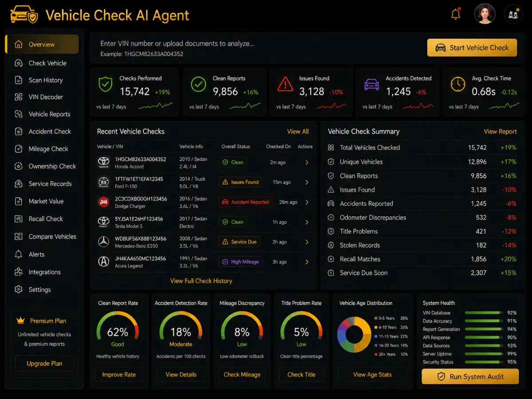Select Overview in the sidebar
The width and height of the screenshot is (532, 399).
tap(42, 44)
